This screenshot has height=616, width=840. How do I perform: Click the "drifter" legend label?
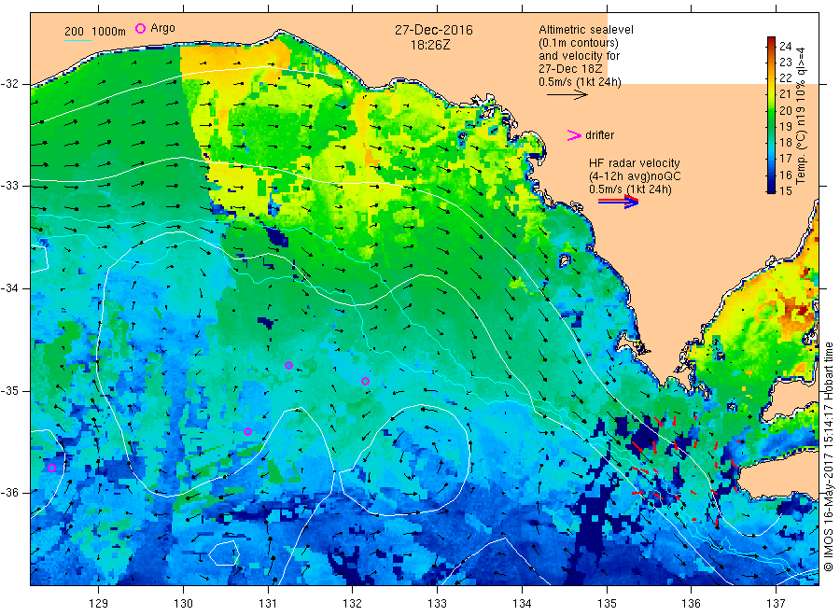(x=600, y=135)
